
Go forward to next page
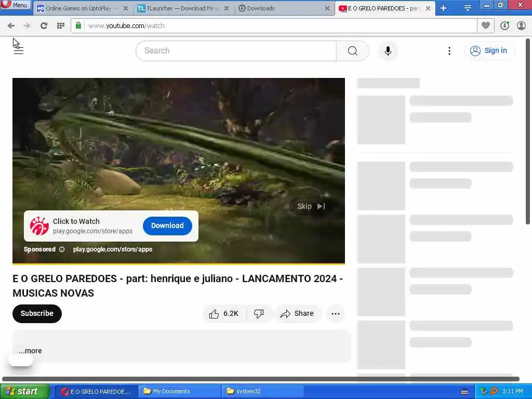pyautogui.click(x=27, y=26)
